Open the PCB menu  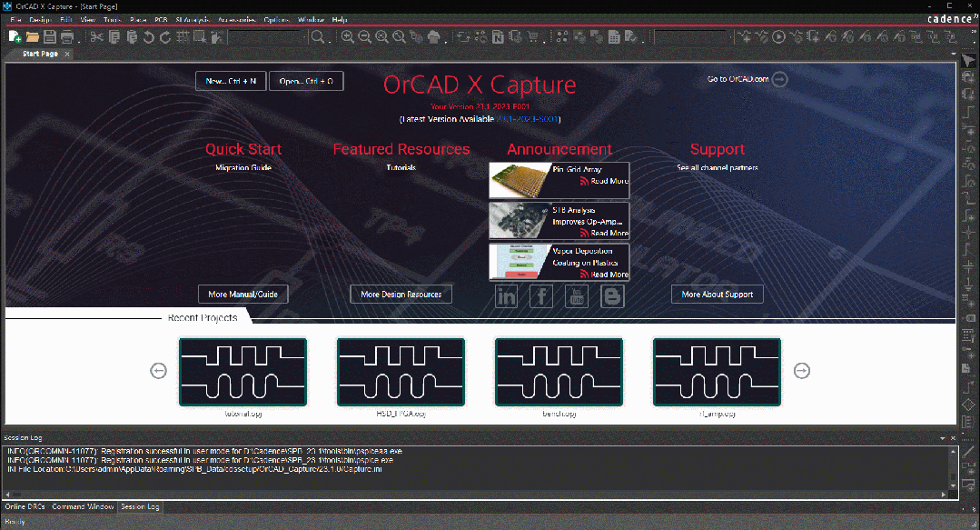(x=161, y=19)
